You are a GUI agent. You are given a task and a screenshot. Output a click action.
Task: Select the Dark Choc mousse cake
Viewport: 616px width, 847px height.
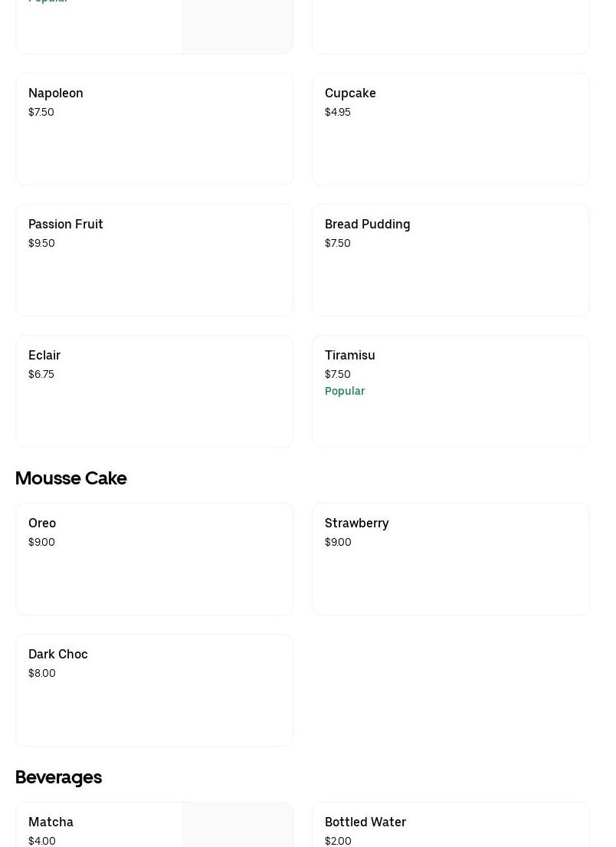point(154,690)
